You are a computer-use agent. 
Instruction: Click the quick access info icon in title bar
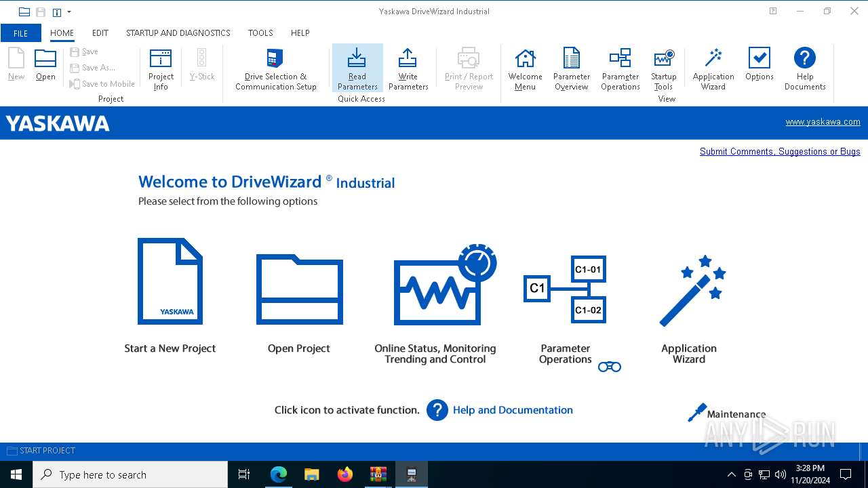(57, 12)
